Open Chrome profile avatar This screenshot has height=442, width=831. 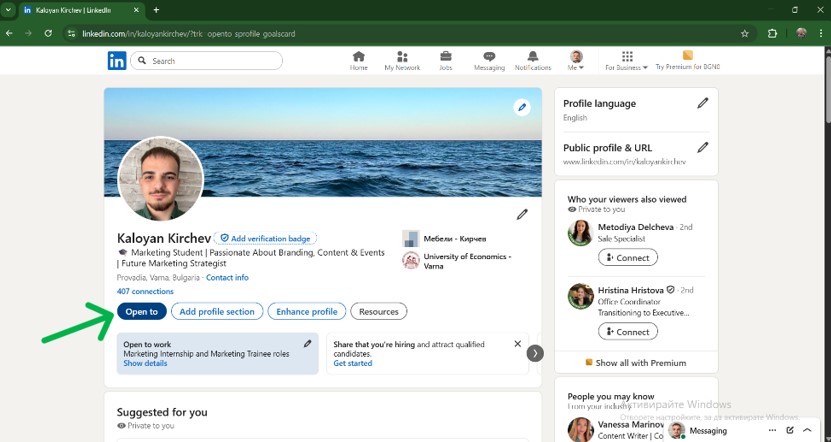pyautogui.click(x=801, y=33)
